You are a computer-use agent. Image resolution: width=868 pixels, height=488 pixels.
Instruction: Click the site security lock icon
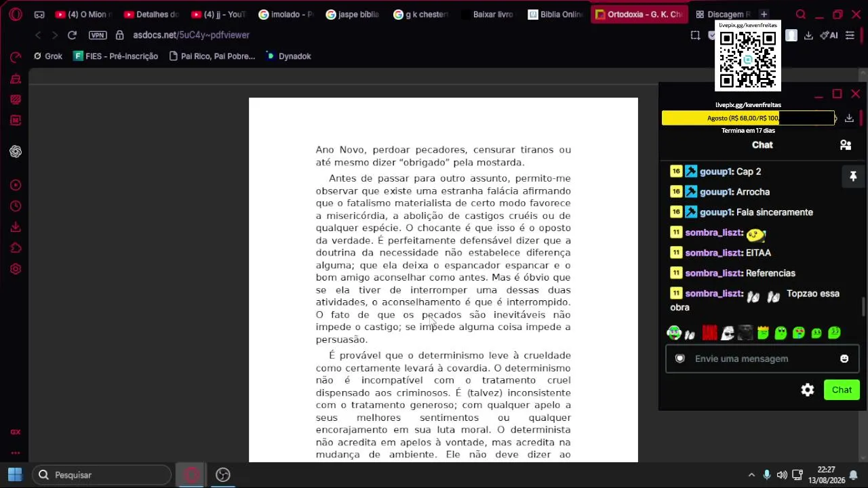[x=119, y=35]
